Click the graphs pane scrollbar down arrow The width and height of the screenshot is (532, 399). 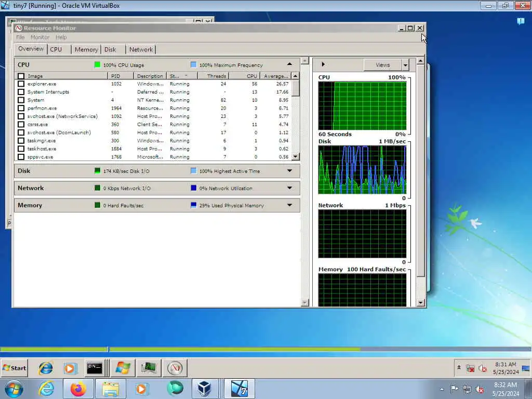(420, 302)
